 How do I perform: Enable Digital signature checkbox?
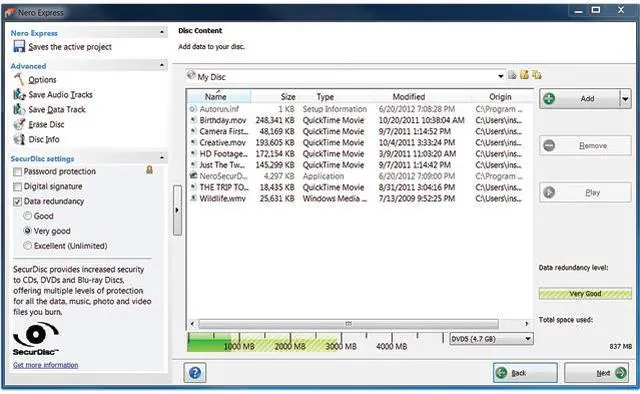tap(18, 187)
